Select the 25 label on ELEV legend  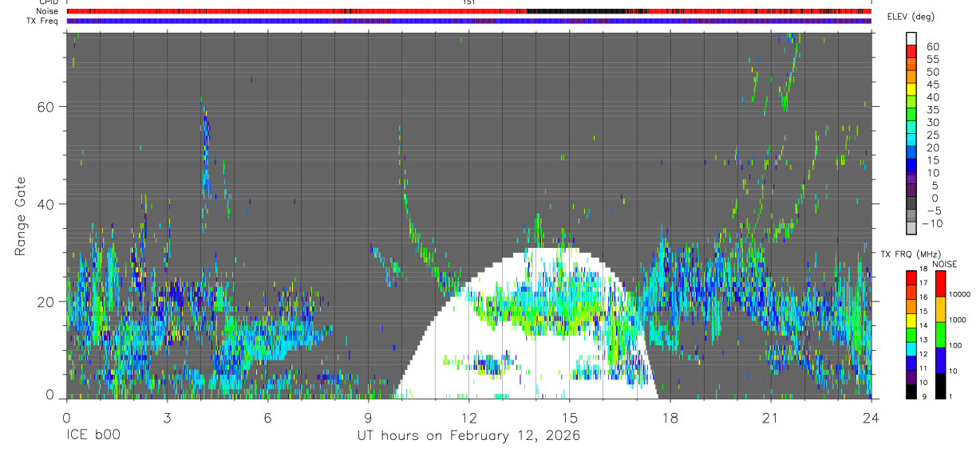[932, 136]
